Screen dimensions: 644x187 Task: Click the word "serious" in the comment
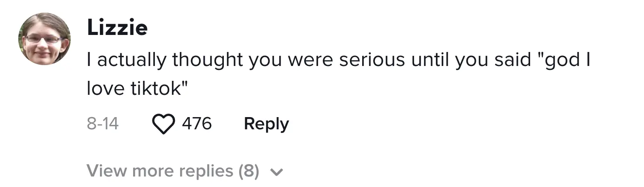(x=372, y=60)
